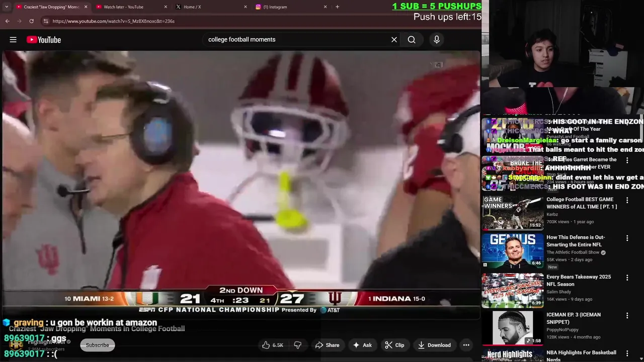Open title College Football BEST GAME WINNERS
The width and height of the screenshot is (644, 362).
click(582, 203)
